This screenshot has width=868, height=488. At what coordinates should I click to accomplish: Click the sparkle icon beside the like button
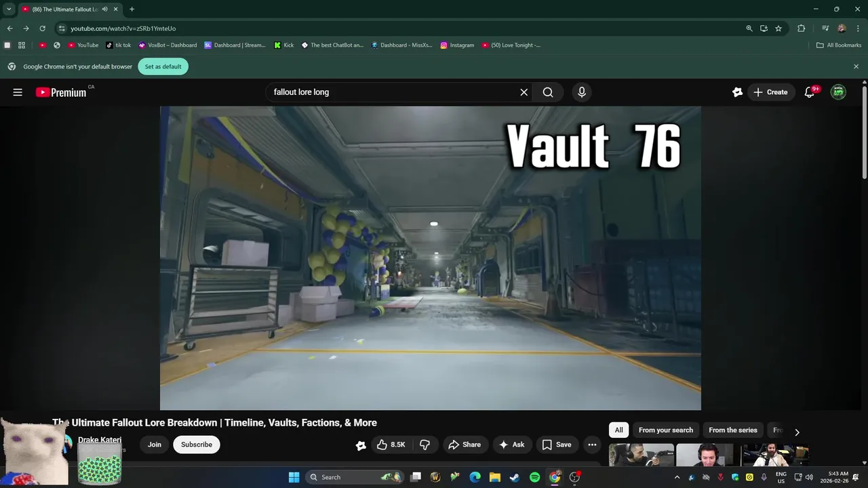(361, 445)
